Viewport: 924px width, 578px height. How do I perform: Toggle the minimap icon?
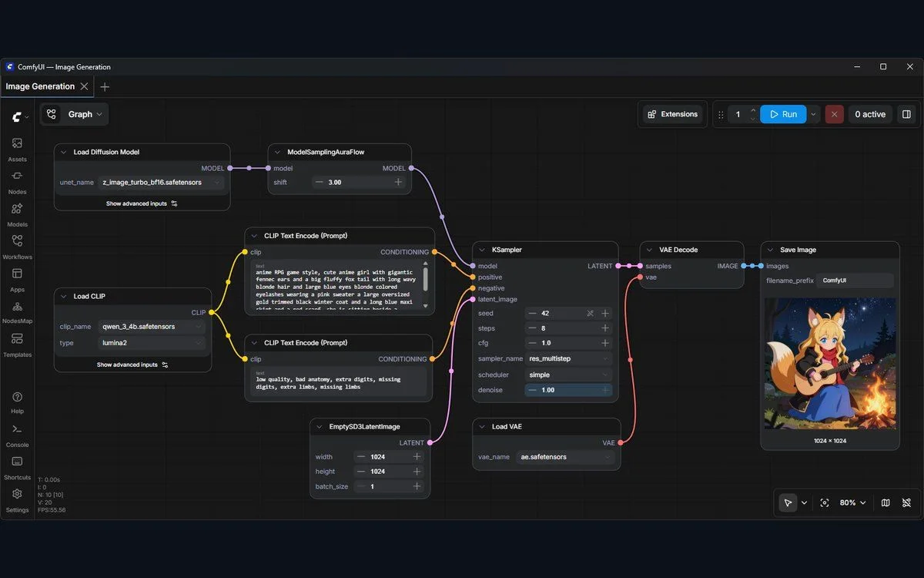(x=885, y=502)
